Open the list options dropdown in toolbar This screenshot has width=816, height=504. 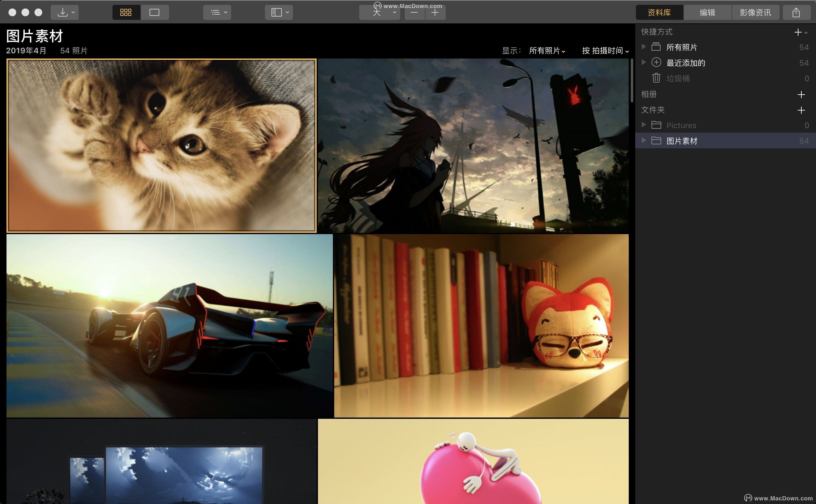(217, 12)
